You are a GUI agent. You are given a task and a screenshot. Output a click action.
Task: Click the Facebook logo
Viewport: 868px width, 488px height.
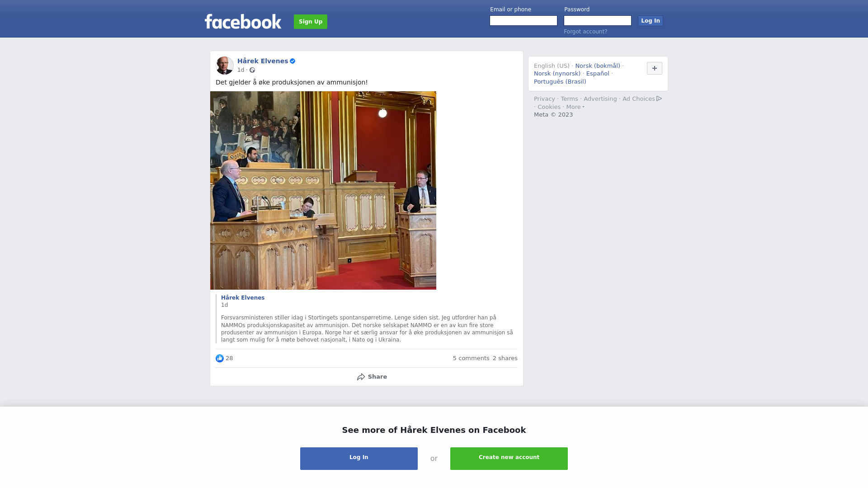pyautogui.click(x=243, y=21)
